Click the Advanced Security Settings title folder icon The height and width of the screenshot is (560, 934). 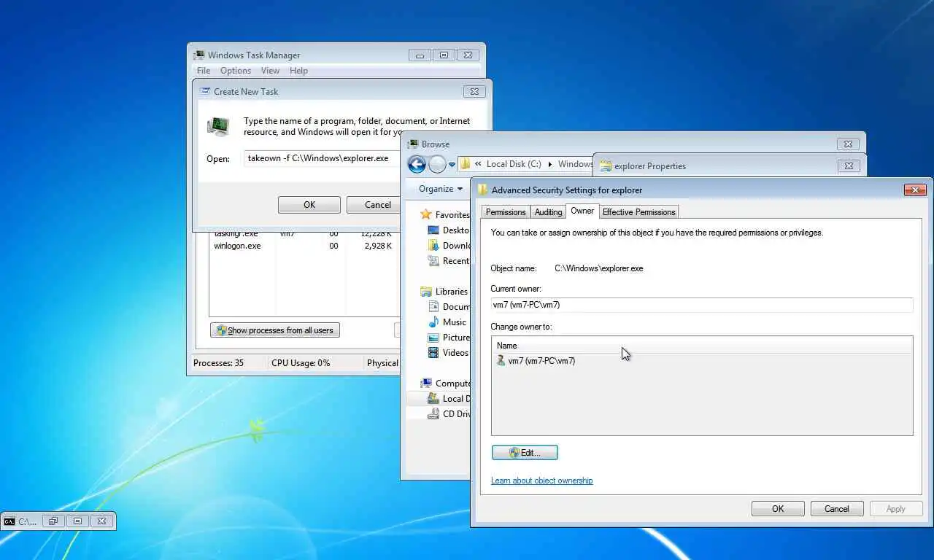coord(482,190)
